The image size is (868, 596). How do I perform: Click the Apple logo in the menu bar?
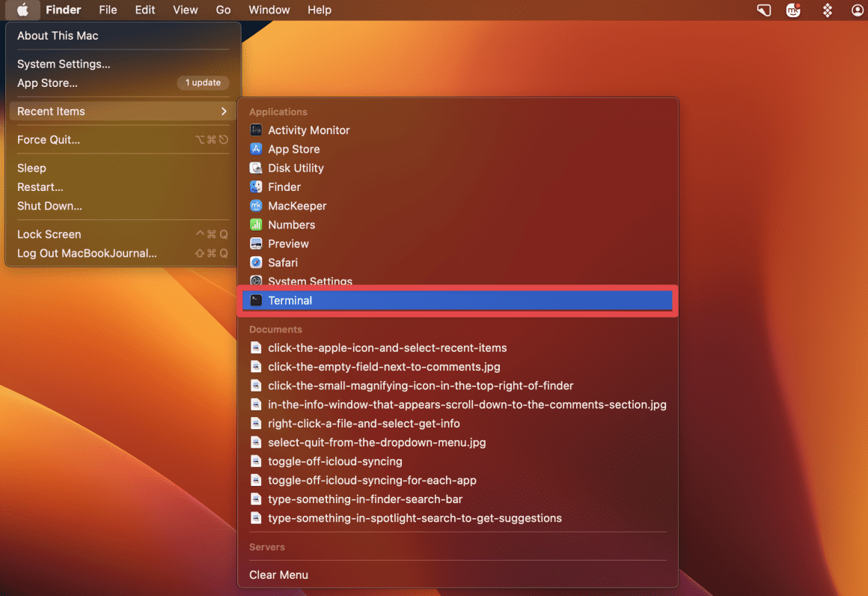[x=20, y=10]
